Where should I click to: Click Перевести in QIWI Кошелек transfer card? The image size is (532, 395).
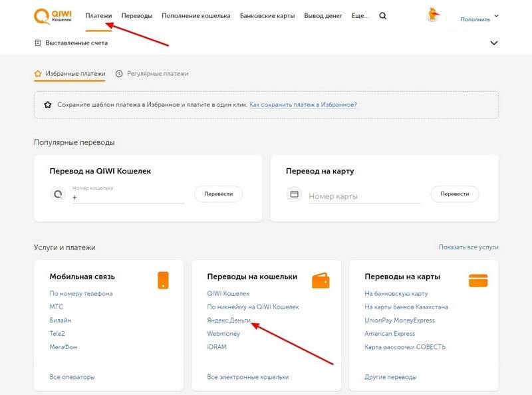point(219,194)
